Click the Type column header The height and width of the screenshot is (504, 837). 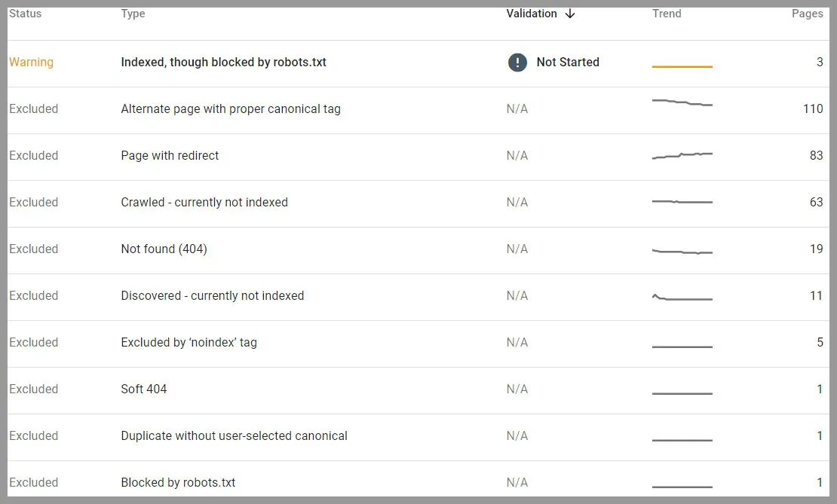[133, 14]
